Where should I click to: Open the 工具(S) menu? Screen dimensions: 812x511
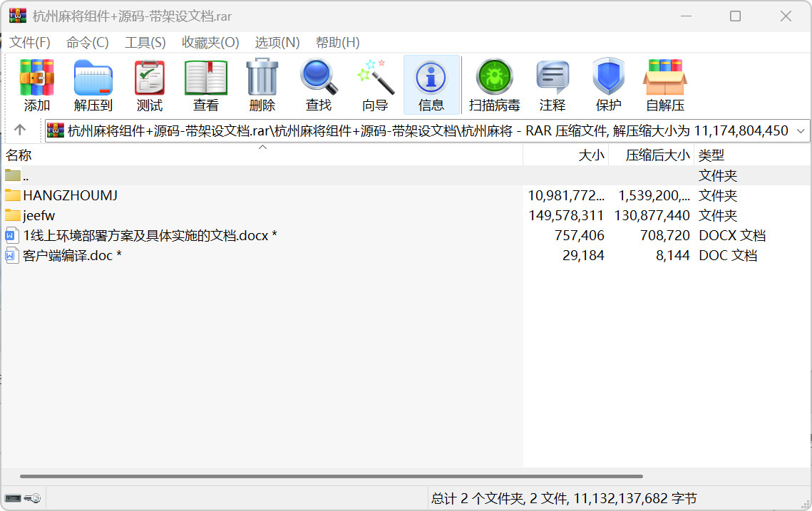[x=145, y=43]
